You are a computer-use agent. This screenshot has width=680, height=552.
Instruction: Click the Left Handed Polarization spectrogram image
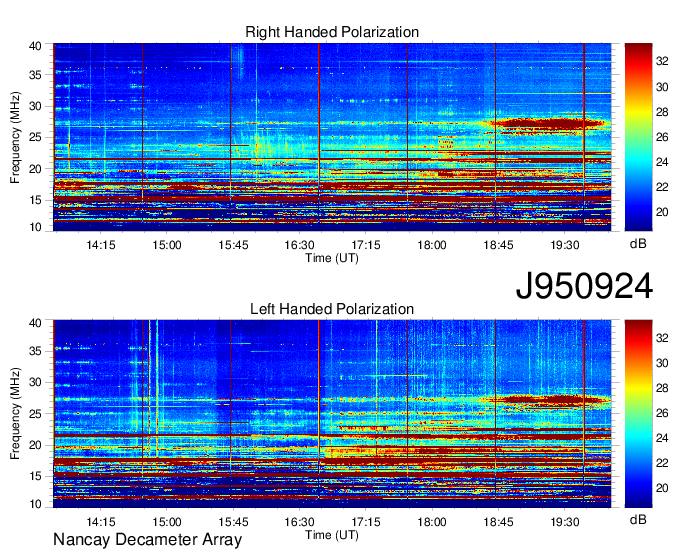pos(332,414)
